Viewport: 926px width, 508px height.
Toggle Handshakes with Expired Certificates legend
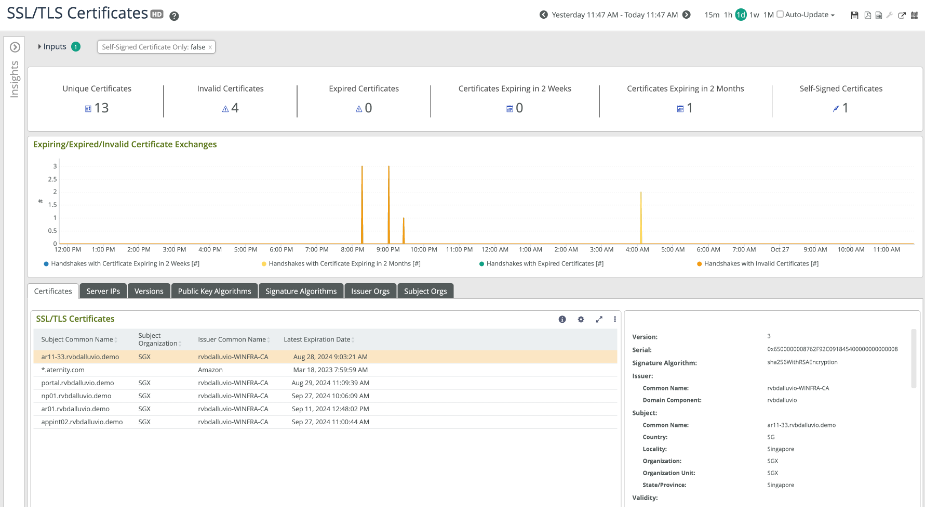click(x=542, y=264)
